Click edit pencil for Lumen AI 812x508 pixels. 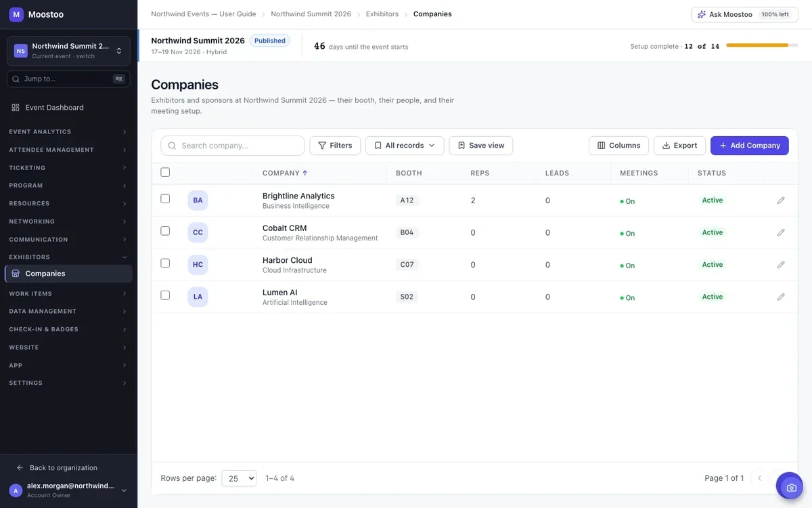pos(781,297)
